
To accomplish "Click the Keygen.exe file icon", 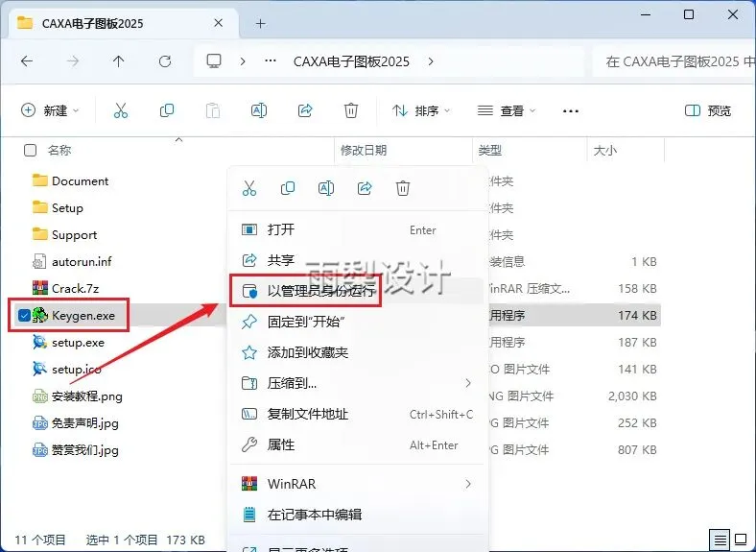I will [40, 315].
